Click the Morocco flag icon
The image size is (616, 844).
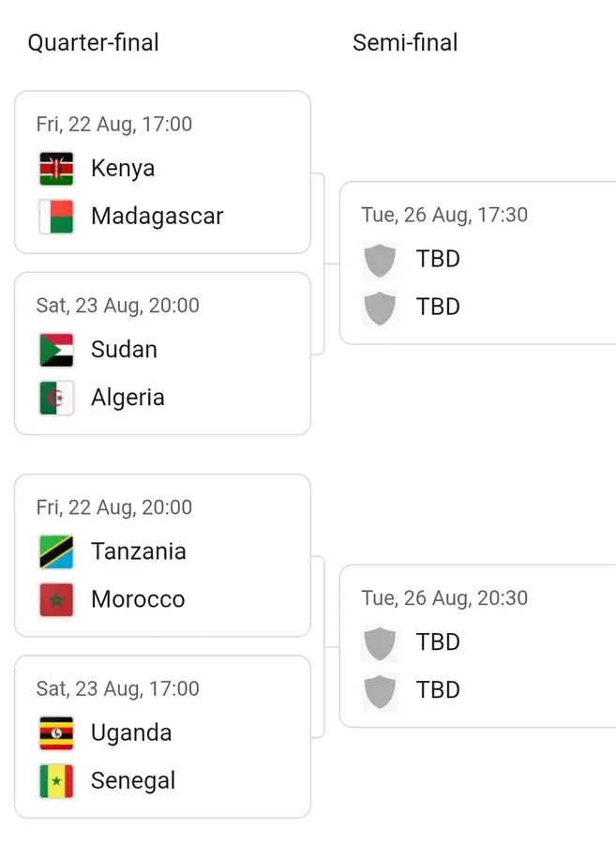56,600
